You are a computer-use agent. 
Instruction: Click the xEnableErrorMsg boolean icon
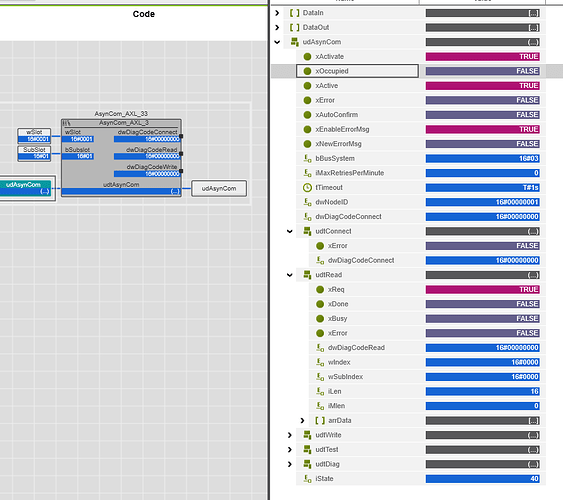click(307, 129)
